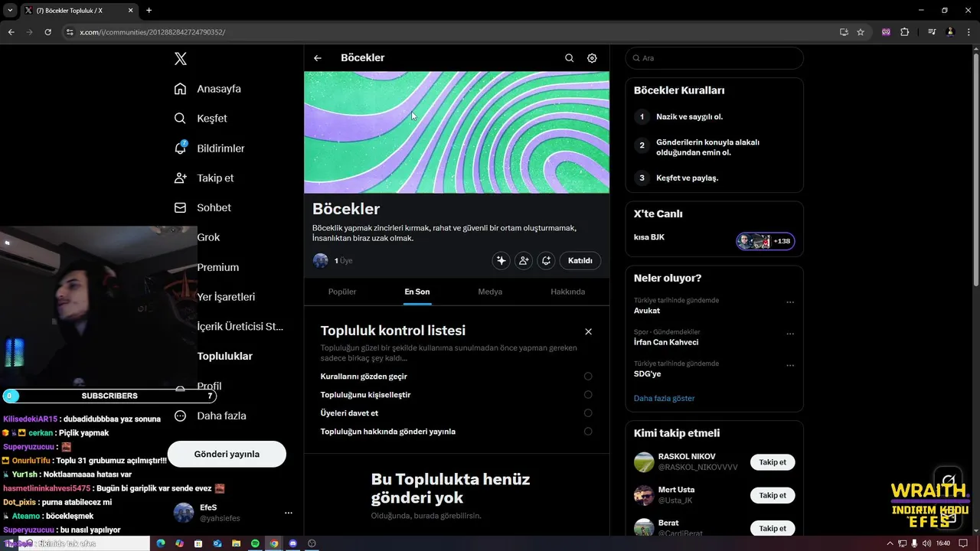The width and height of the screenshot is (980, 551).
Task: Open the Chrome three-dot menu
Action: (x=969, y=32)
